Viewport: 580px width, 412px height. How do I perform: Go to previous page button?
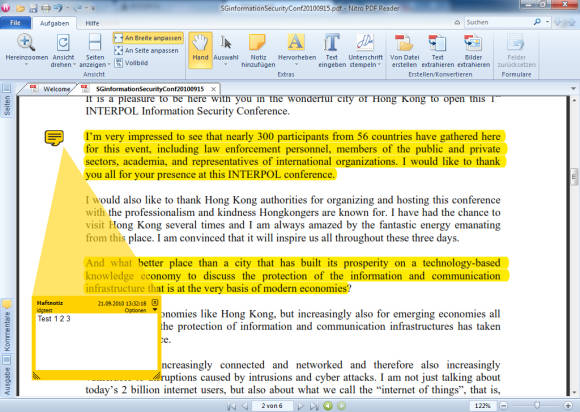coord(245,406)
